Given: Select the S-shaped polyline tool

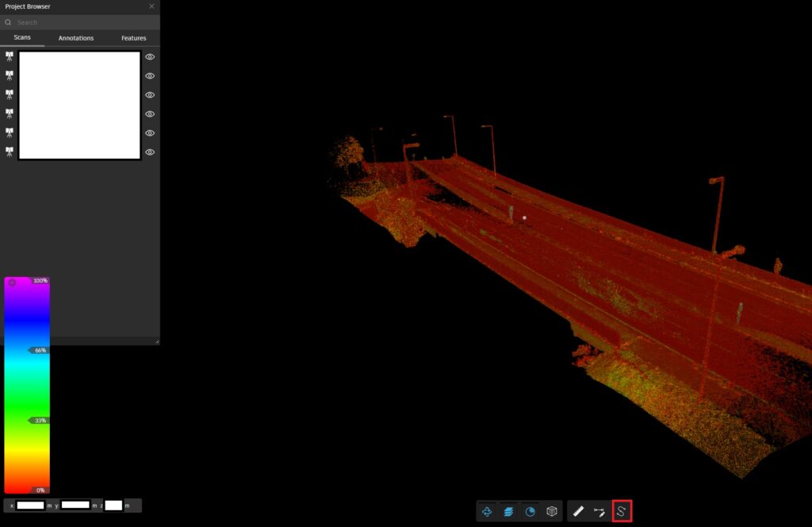Looking at the screenshot, I should tap(622, 512).
